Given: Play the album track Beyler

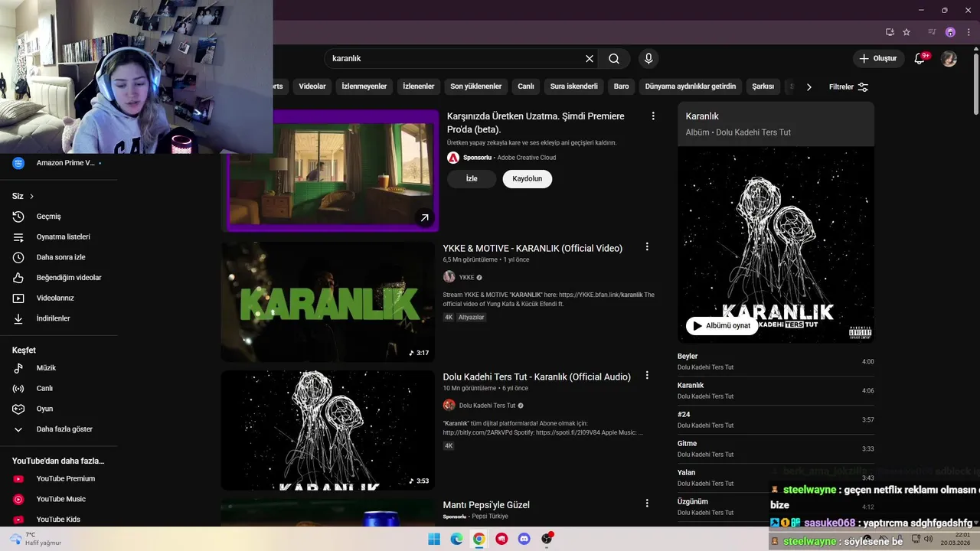Looking at the screenshot, I should (776, 361).
